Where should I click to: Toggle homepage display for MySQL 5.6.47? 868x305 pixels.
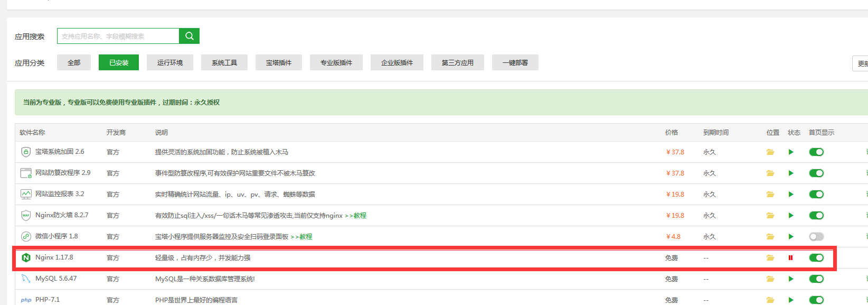[x=816, y=279]
